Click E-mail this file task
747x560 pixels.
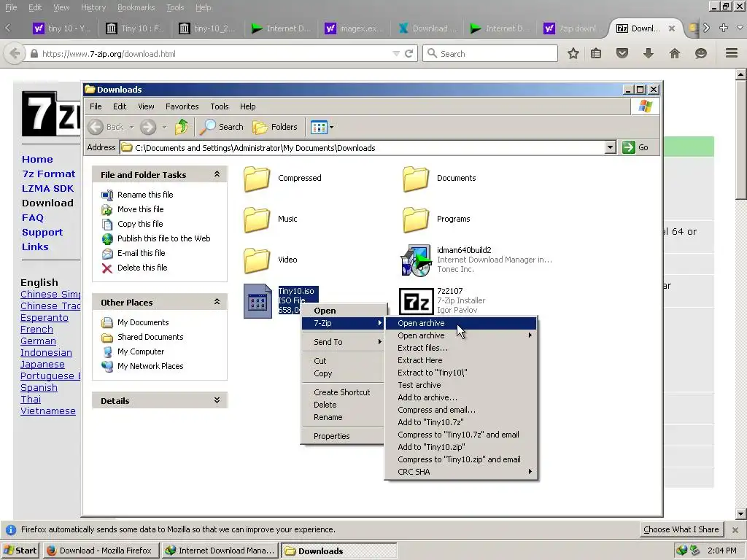pos(142,253)
